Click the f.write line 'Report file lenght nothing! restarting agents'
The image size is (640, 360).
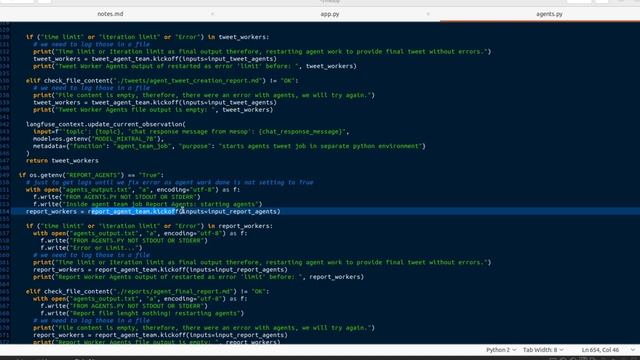142,313
